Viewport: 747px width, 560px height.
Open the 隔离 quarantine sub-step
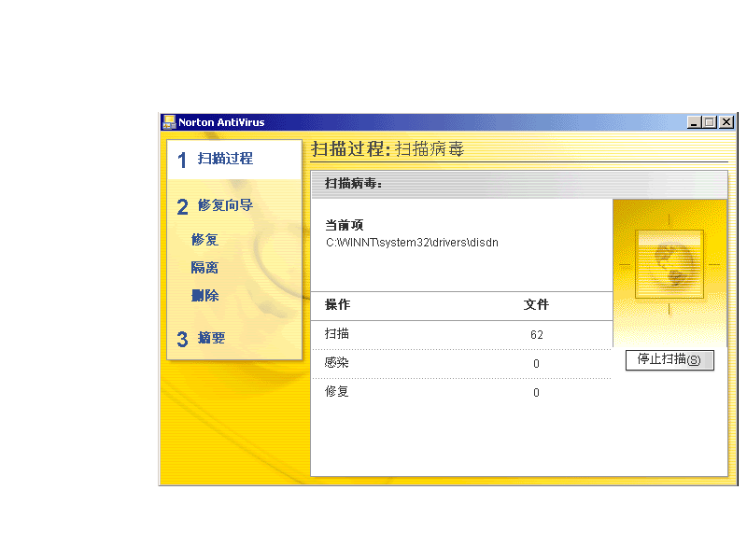(x=204, y=268)
